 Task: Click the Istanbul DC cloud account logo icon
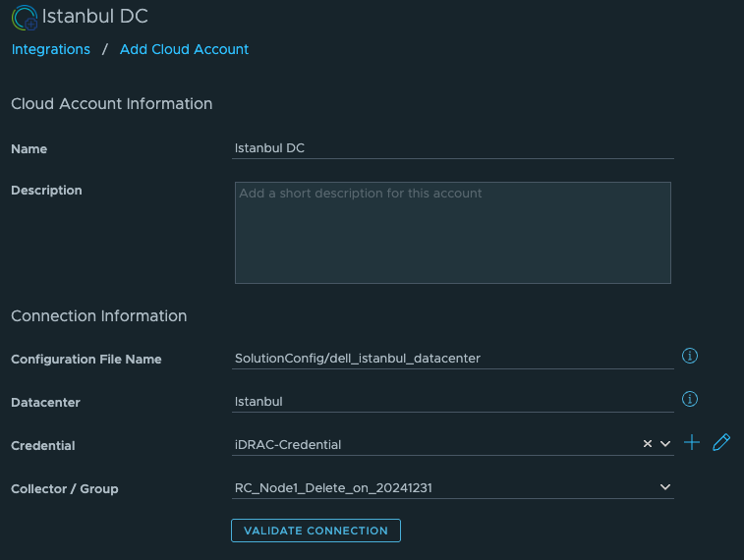pyautogui.click(x=25, y=18)
